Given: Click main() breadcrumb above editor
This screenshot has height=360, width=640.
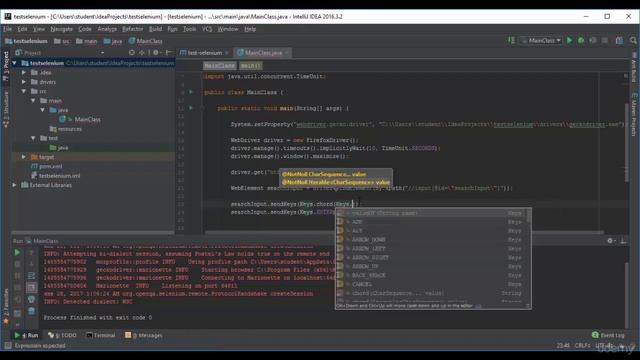Looking at the screenshot, I should [250, 66].
